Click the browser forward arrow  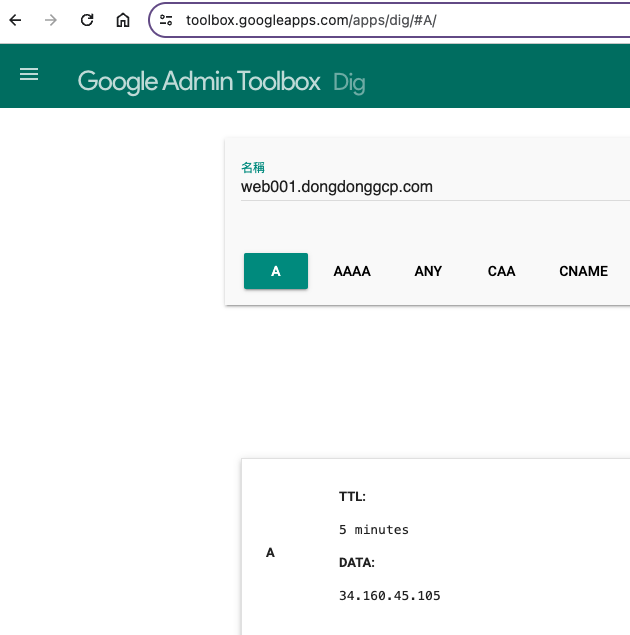pos(51,20)
